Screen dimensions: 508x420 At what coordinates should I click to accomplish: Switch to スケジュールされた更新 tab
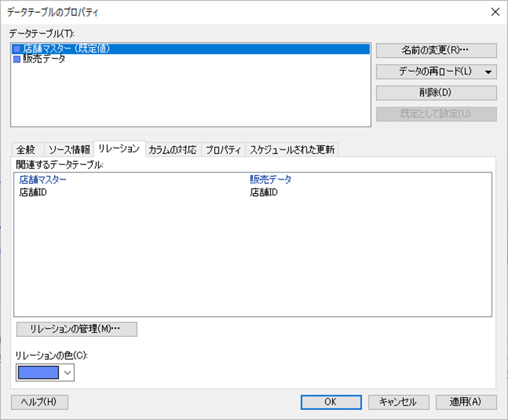point(292,150)
